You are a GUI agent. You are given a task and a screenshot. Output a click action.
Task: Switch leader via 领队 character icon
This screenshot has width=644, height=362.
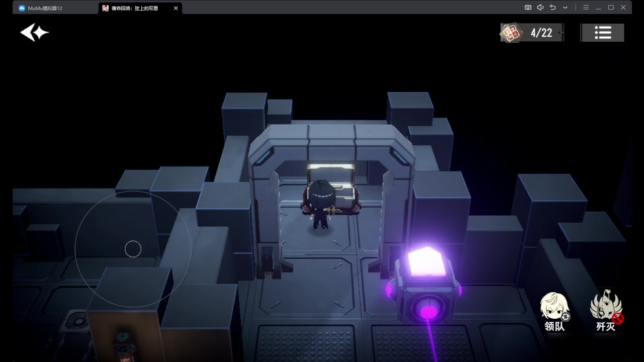(x=554, y=308)
